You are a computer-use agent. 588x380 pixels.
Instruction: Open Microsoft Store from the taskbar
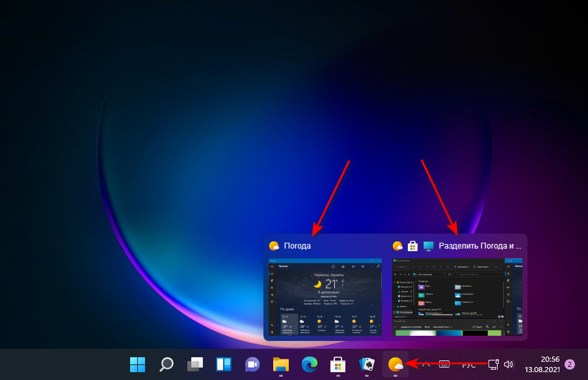coord(338,365)
